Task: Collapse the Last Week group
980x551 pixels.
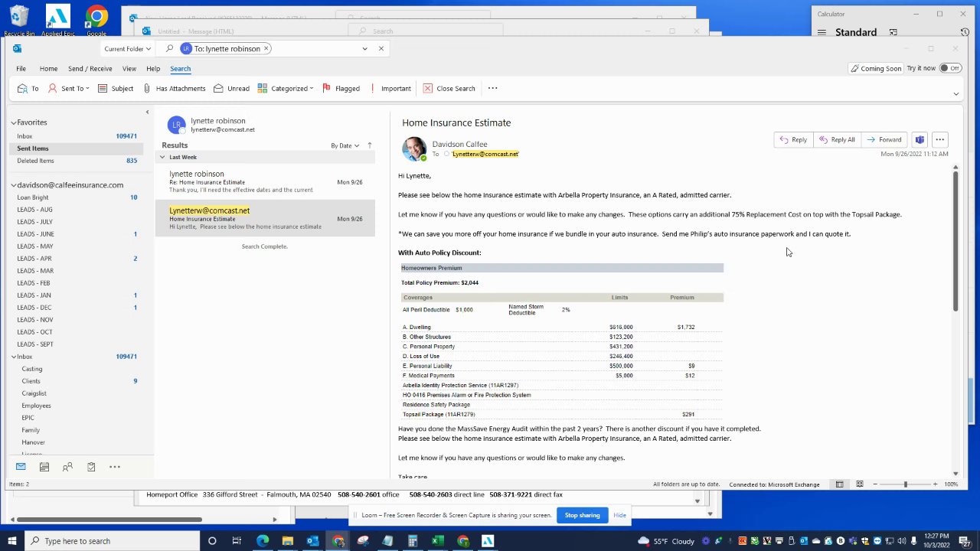Action: click(162, 157)
